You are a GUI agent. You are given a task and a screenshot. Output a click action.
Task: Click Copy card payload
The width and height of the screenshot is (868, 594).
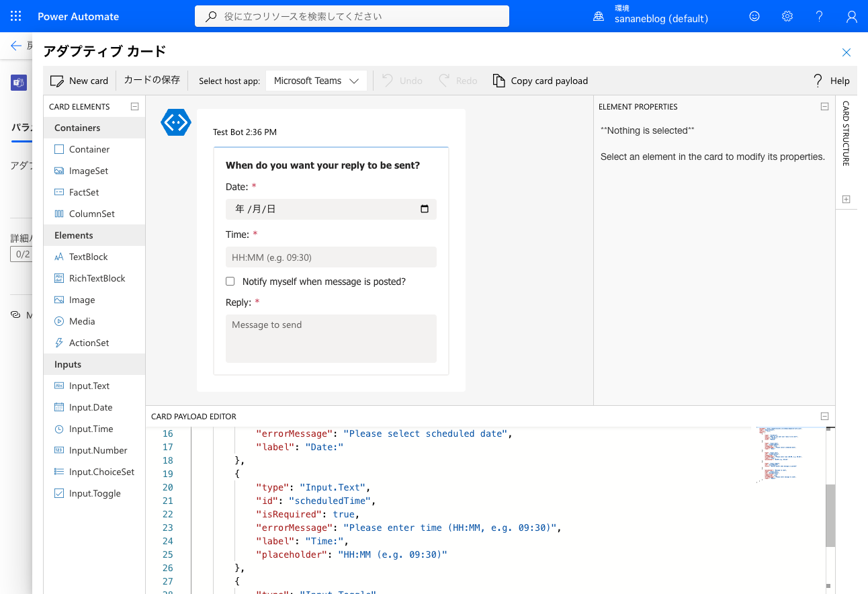540,81
